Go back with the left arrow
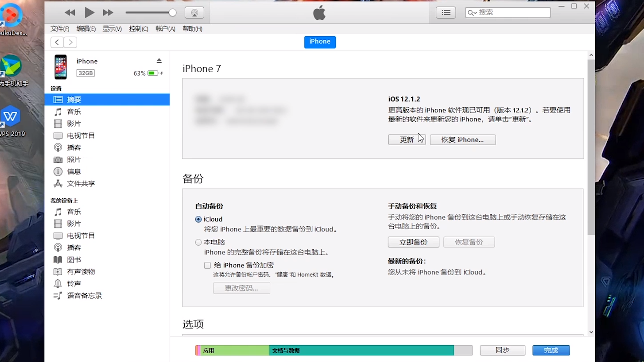The image size is (644, 362). coord(57,42)
